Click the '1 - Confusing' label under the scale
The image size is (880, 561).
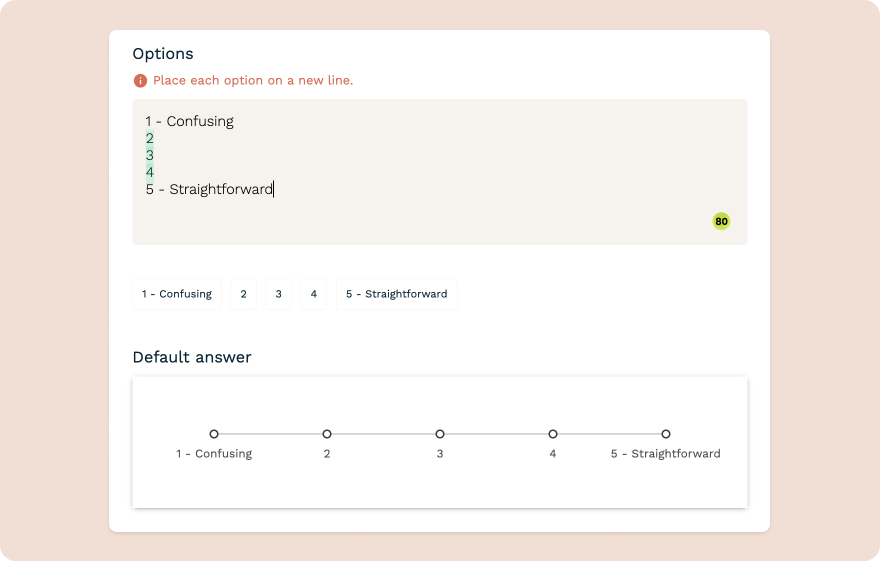pos(214,454)
